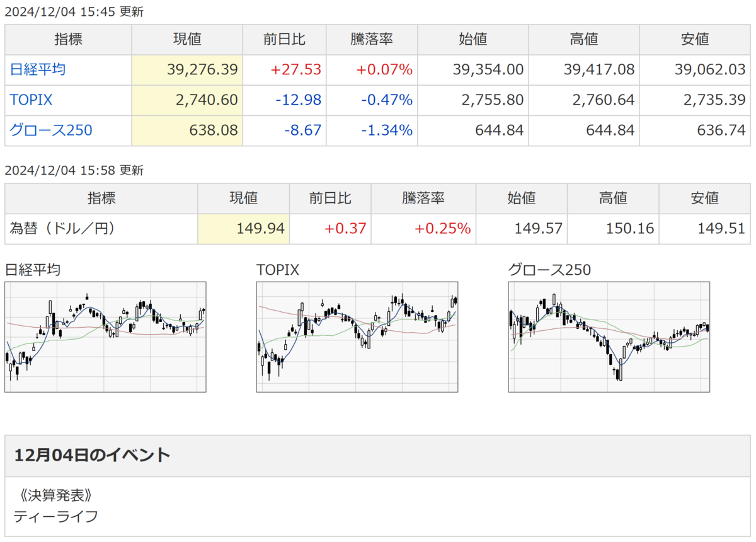Open the グロース250 index link
The width and height of the screenshot is (756, 542).
coord(51,130)
